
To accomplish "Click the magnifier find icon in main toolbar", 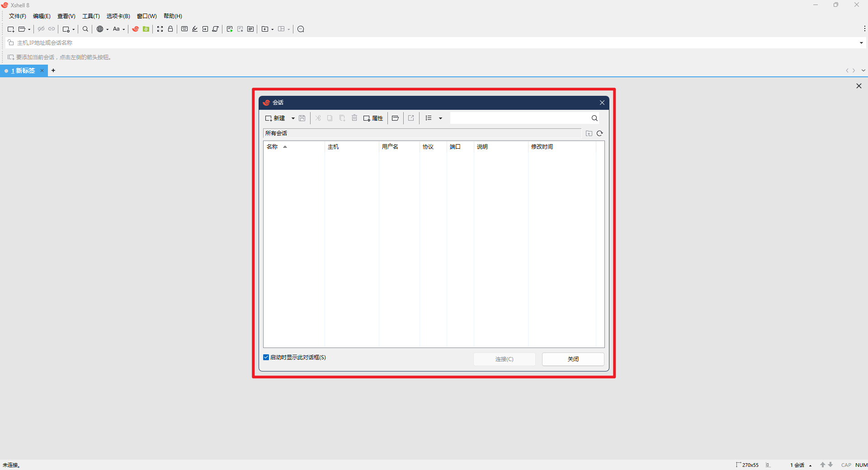I will (x=85, y=29).
